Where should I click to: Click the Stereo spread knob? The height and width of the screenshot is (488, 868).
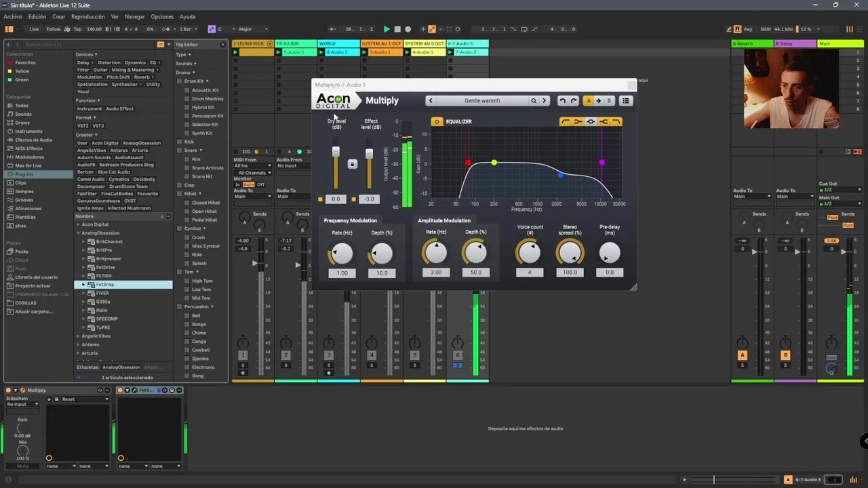tap(570, 253)
